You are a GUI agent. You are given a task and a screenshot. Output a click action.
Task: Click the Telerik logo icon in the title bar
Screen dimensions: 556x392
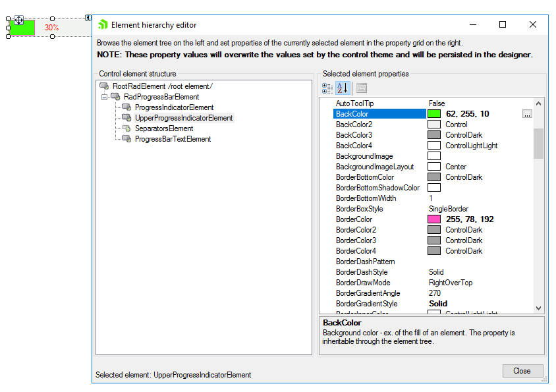pyautogui.click(x=103, y=24)
